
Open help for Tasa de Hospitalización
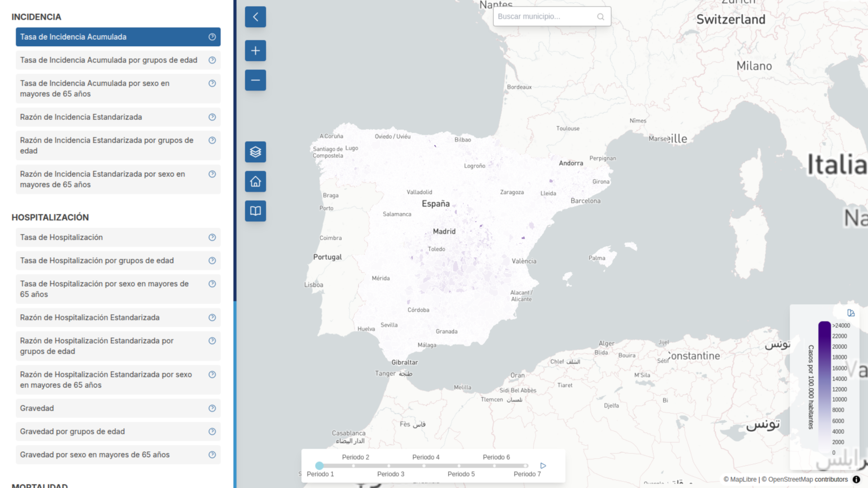[x=212, y=237]
